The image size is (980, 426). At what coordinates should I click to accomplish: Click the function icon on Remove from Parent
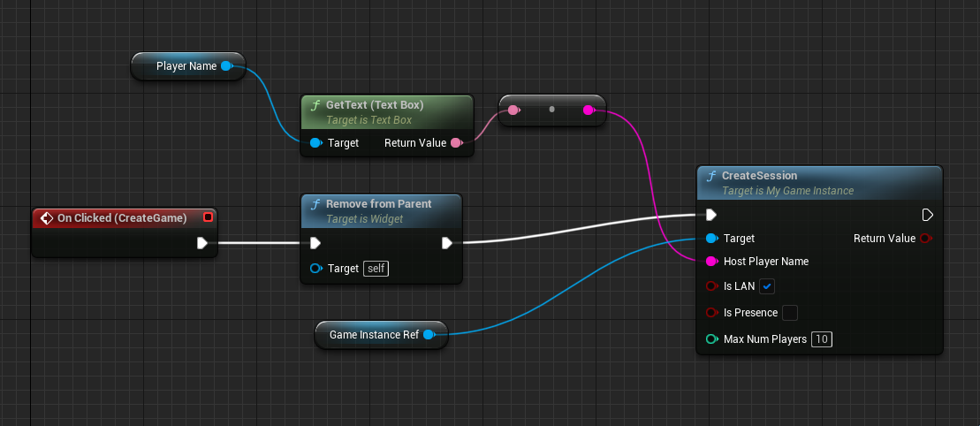(x=315, y=204)
